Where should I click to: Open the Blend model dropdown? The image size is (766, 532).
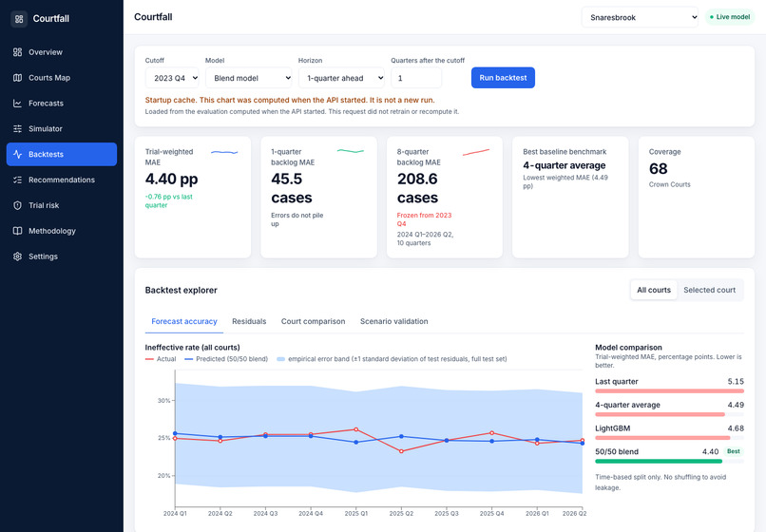point(249,78)
